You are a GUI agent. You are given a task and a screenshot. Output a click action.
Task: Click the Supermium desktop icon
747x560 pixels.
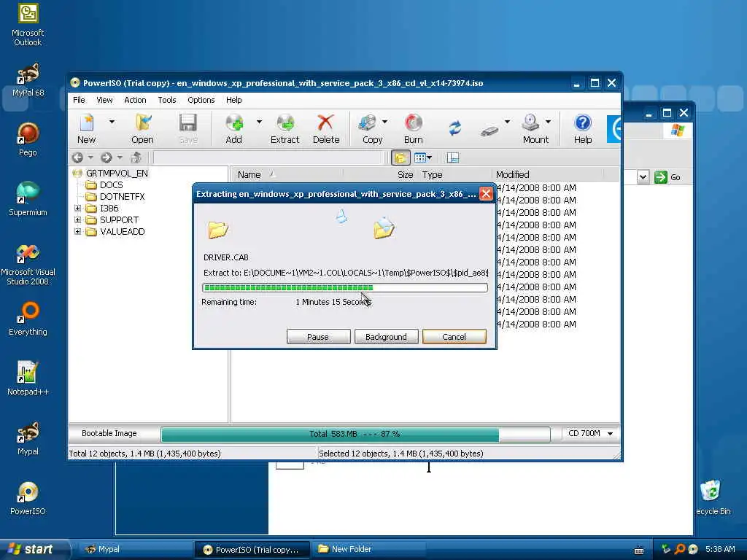[x=28, y=199]
